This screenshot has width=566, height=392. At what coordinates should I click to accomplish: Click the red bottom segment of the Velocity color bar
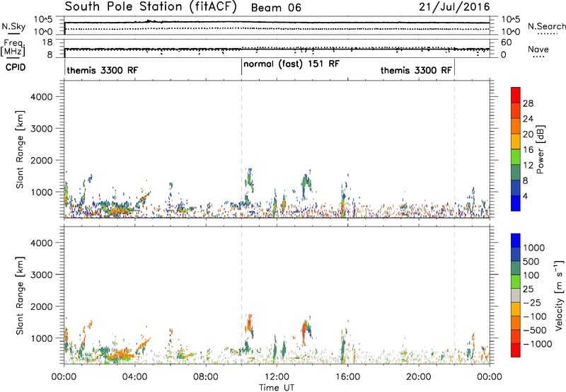516,350
